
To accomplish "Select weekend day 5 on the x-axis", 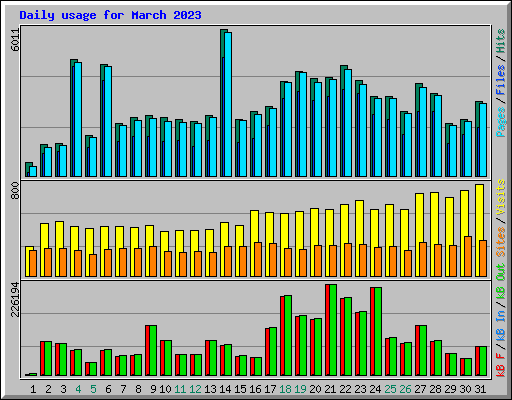I will click(93, 389).
